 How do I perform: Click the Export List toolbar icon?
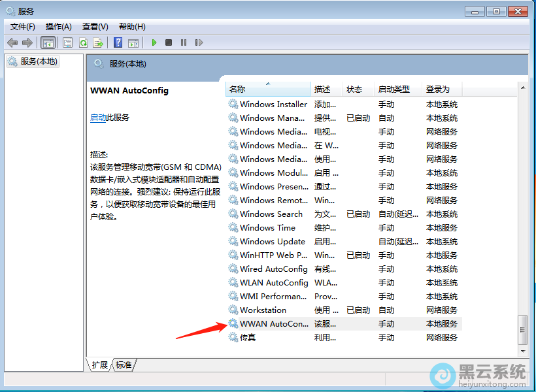coord(98,42)
